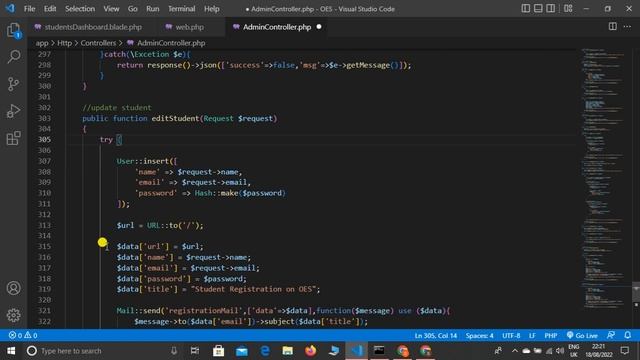The width and height of the screenshot is (640, 360).
Task: Click taskbar microphone icon
Action: coord(174,351)
